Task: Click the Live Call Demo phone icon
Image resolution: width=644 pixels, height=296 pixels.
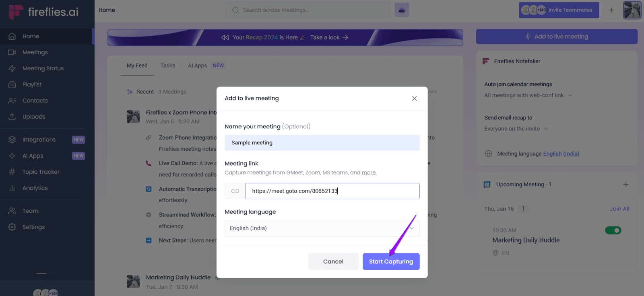Action: pos(149,163)
